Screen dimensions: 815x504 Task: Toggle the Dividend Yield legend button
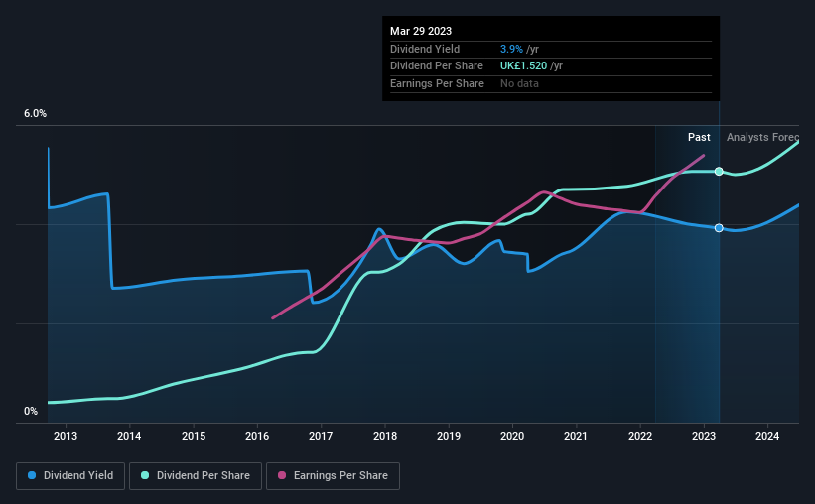pos(70,476)
